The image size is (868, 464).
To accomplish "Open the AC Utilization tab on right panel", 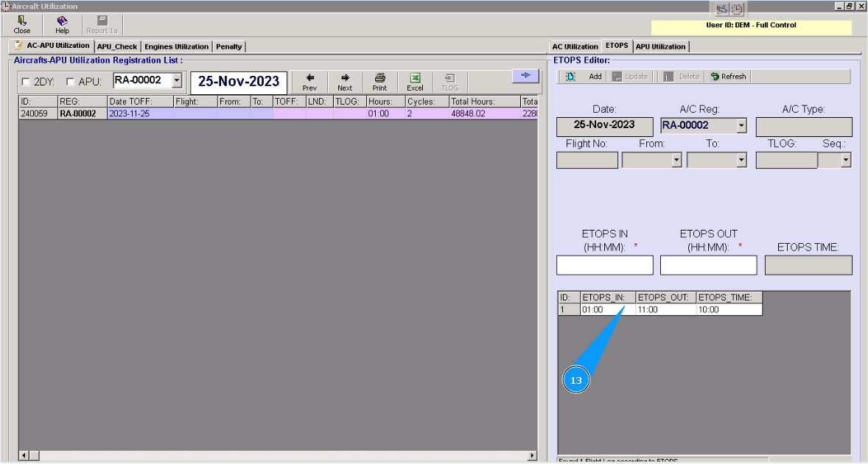I will coord(575,46).
